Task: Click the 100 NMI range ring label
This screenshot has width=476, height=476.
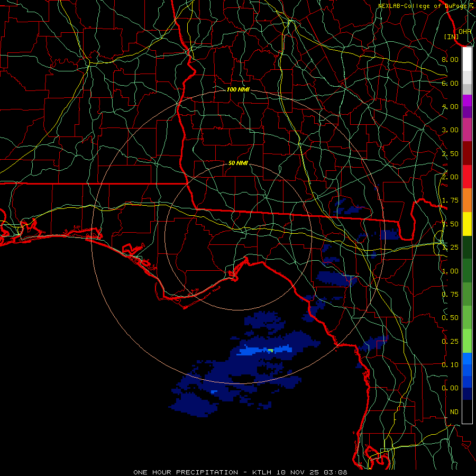Action: tap(238, 89)
